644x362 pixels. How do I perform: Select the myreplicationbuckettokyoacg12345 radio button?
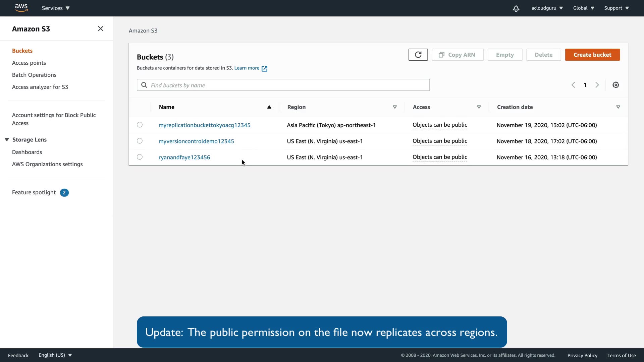pyautogui.click(x=140, y=125)
